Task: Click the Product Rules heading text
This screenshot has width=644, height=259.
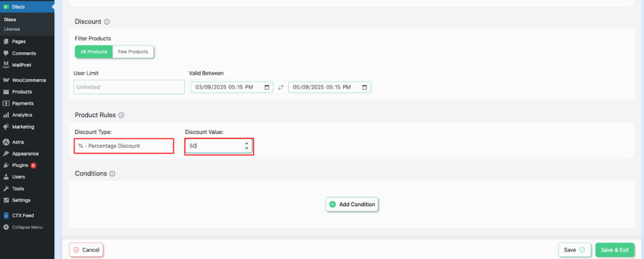Action: click(x=96, y=115)
